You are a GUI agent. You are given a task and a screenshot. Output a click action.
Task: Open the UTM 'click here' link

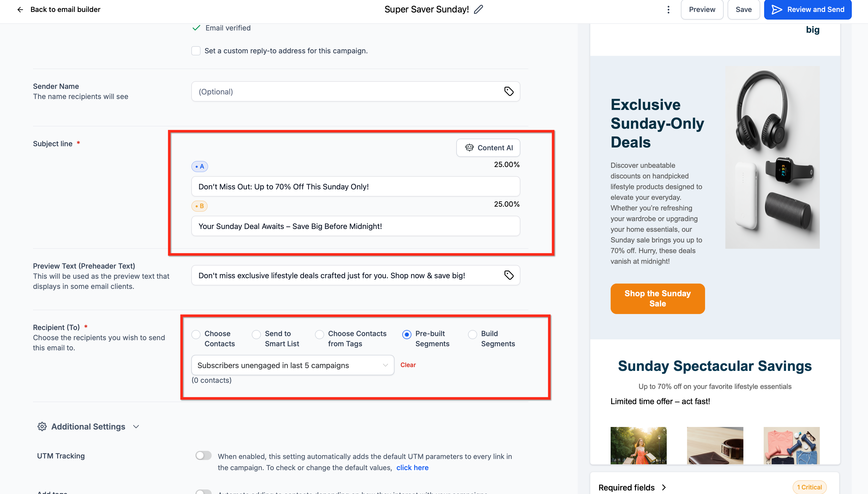pos(412,468)
